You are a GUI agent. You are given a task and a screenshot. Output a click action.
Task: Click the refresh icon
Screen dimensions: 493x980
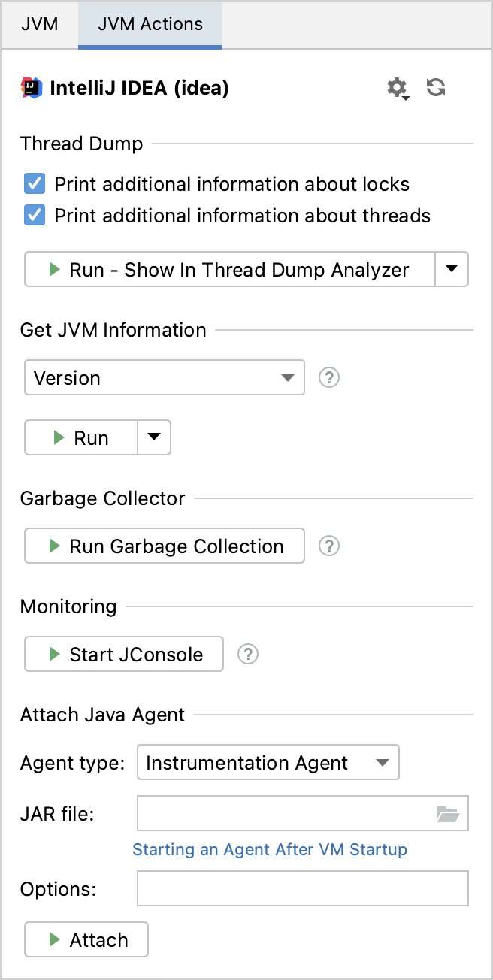[x=436, y=88]
